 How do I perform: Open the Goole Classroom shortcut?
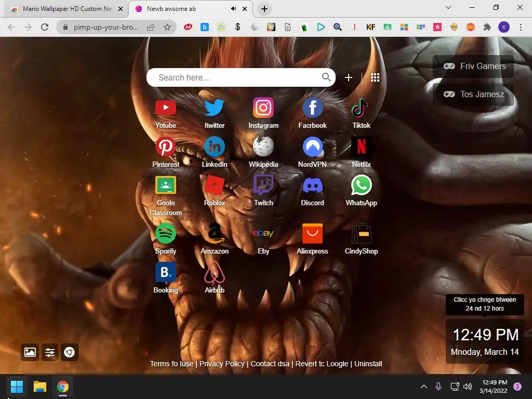[166, 185]
